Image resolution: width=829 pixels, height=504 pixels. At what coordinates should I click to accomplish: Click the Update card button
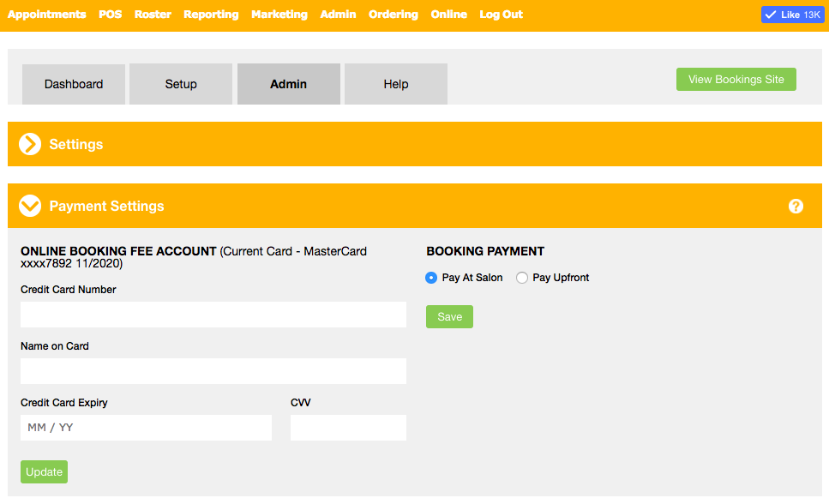(44, 471)
